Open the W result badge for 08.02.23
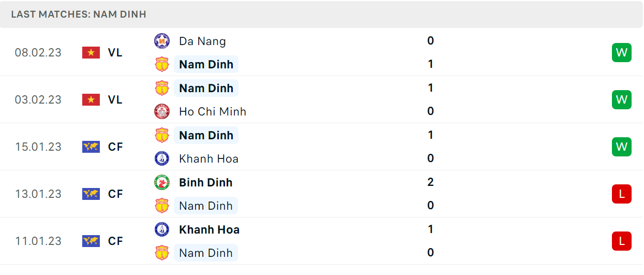 [x=622, y=52]
